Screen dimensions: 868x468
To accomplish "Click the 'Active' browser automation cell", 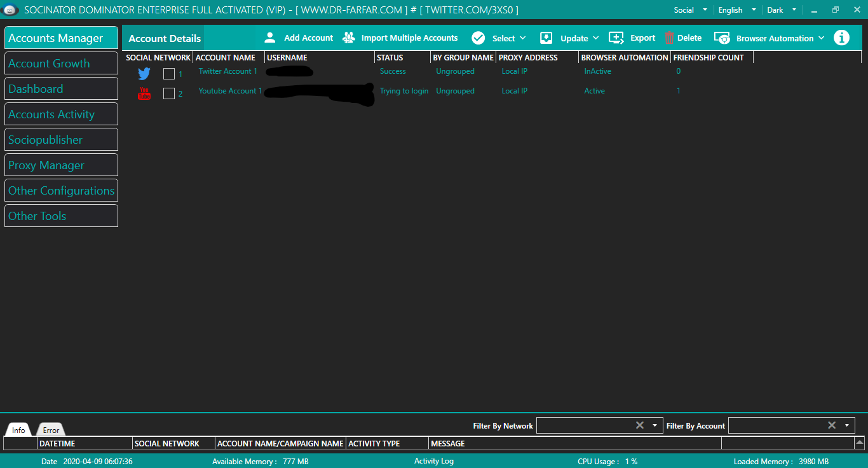I will click(x=595, y=91).
